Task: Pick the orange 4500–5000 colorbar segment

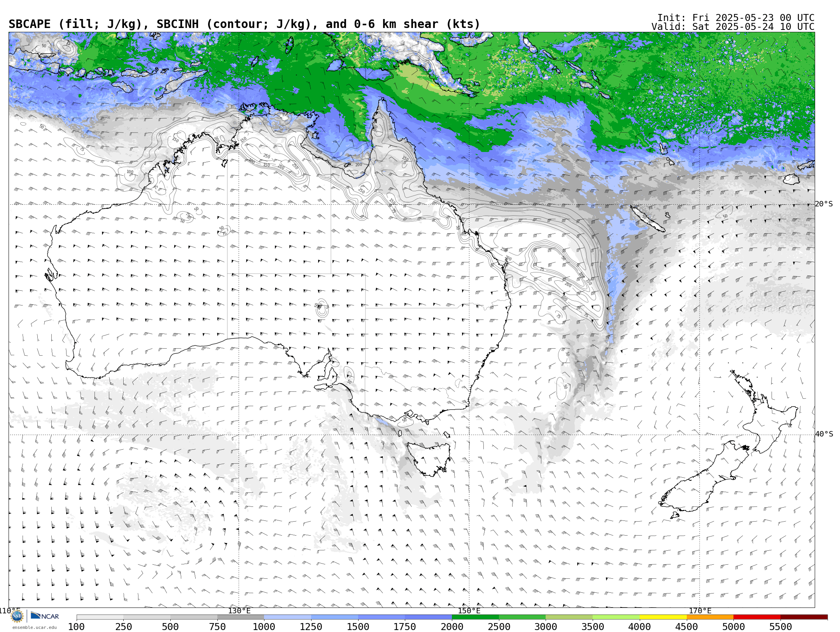Action: tap(710, 617)
